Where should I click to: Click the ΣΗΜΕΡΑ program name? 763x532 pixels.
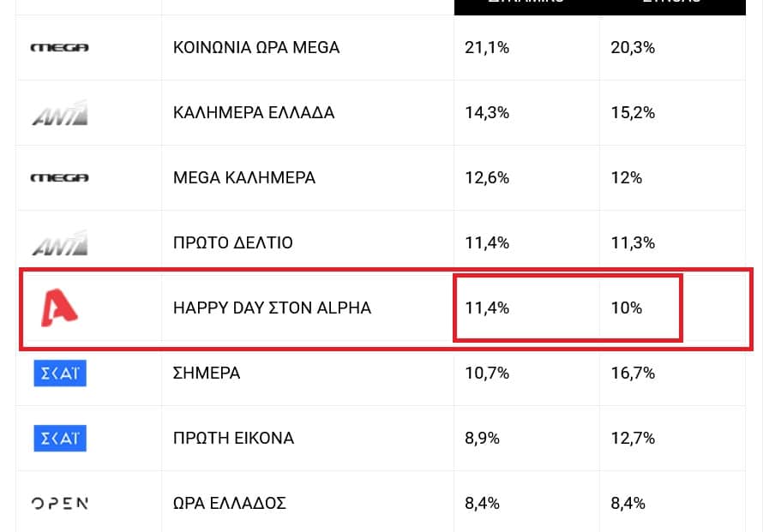click(207, 373)
